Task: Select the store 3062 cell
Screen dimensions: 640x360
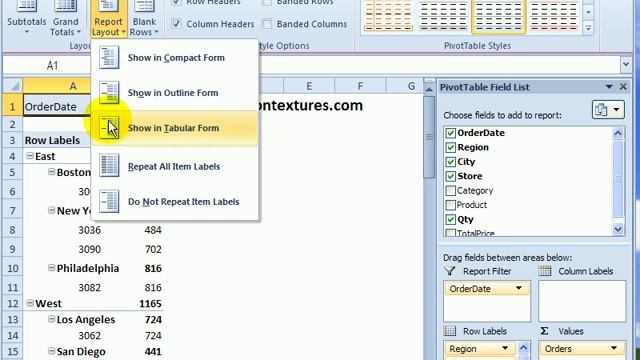Action: coord(73,336)
